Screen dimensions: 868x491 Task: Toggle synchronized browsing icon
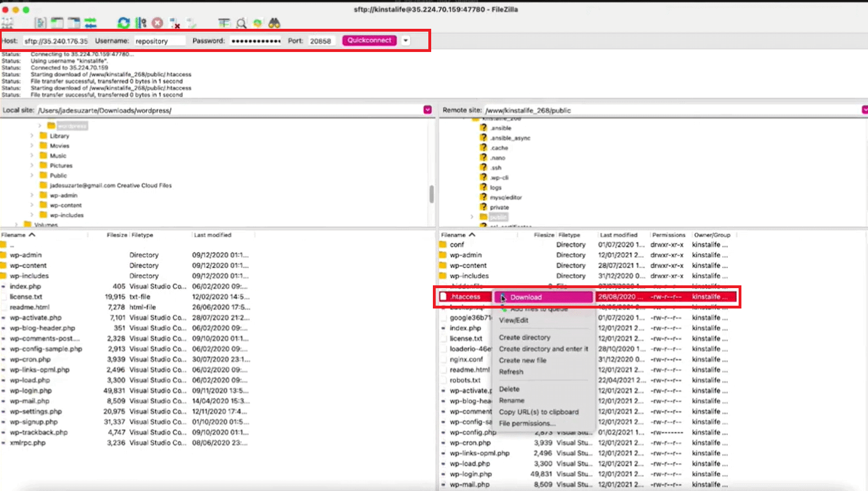pos(258,23)
